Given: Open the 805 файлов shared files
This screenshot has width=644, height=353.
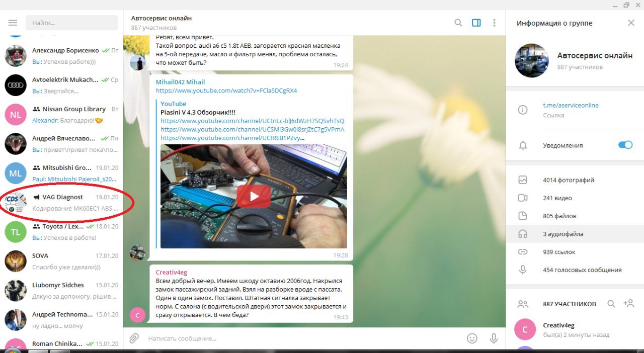Looking at the screenshot, I should coord(575,216).
